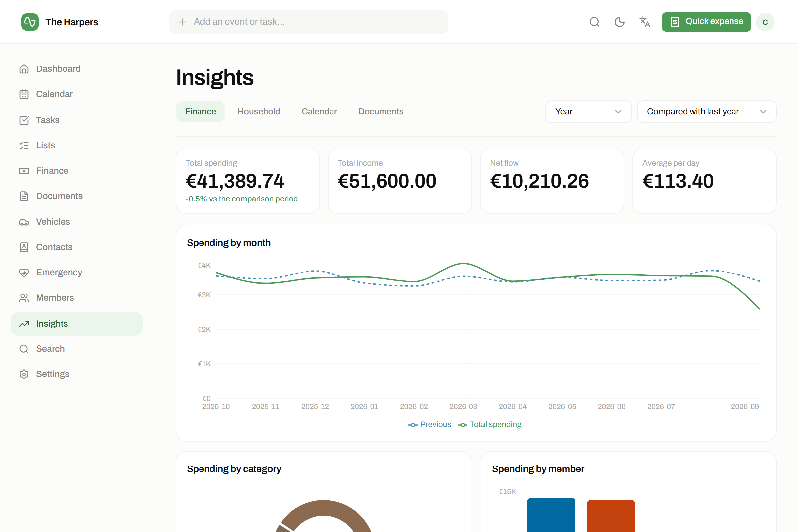
Task: Select Insights in the sidebar
Action: pyautogui.click(x=77, y=324)
